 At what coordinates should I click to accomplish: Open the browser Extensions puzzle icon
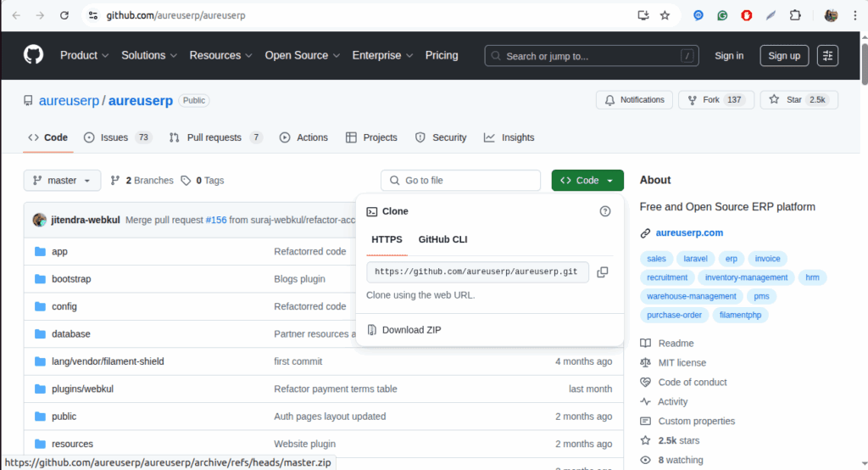click(x=795, y=15)
